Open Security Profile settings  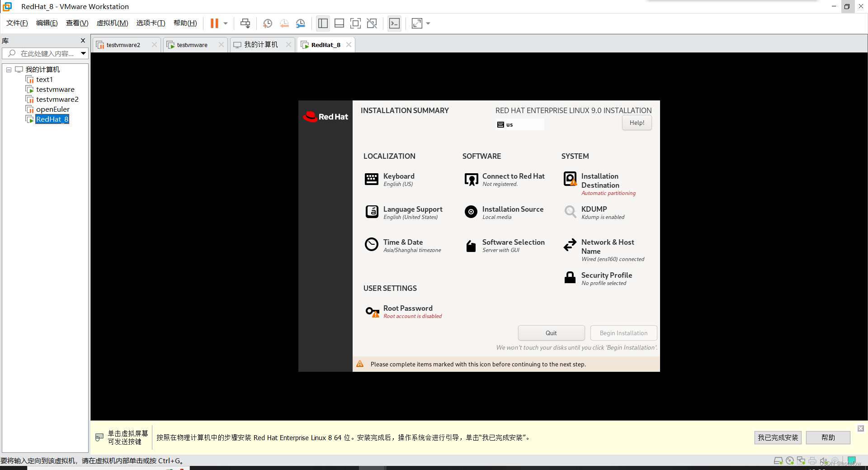[x=598, y=279]
